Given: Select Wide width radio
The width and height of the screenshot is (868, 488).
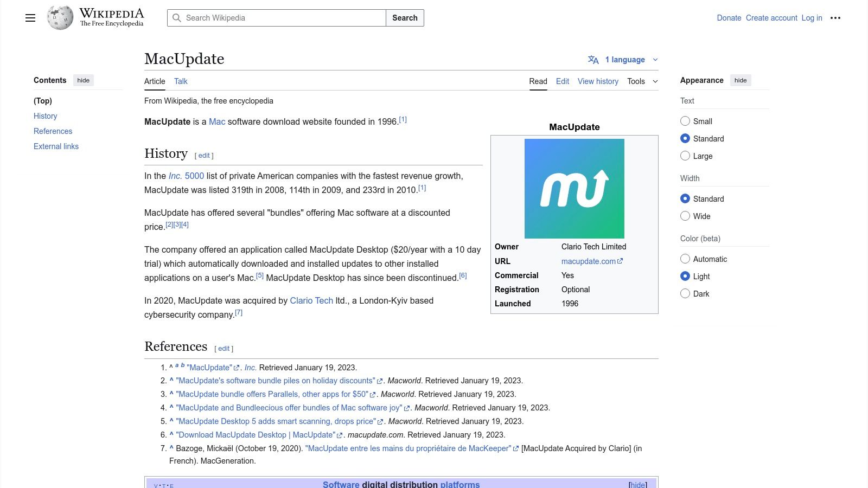Looking at the screenshot, I should click(x=685, y=216).
